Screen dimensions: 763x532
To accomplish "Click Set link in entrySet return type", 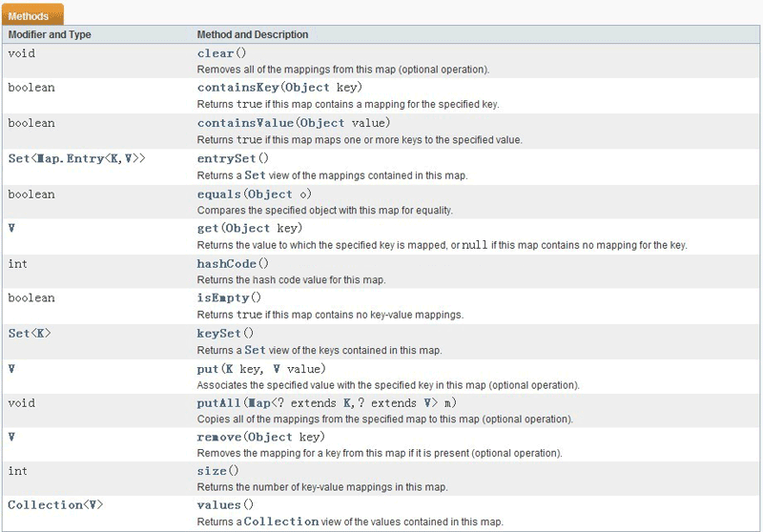I will [19, 158].
